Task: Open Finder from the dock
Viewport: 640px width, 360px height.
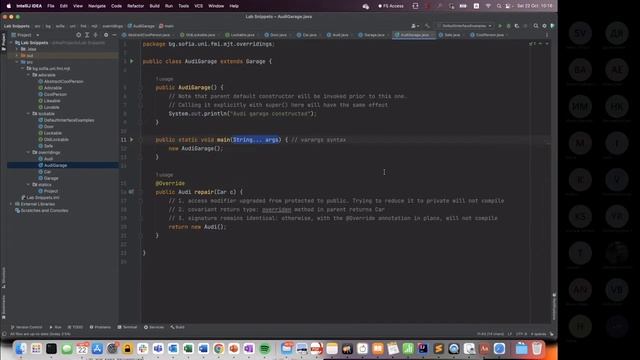Action: [20, 349]
